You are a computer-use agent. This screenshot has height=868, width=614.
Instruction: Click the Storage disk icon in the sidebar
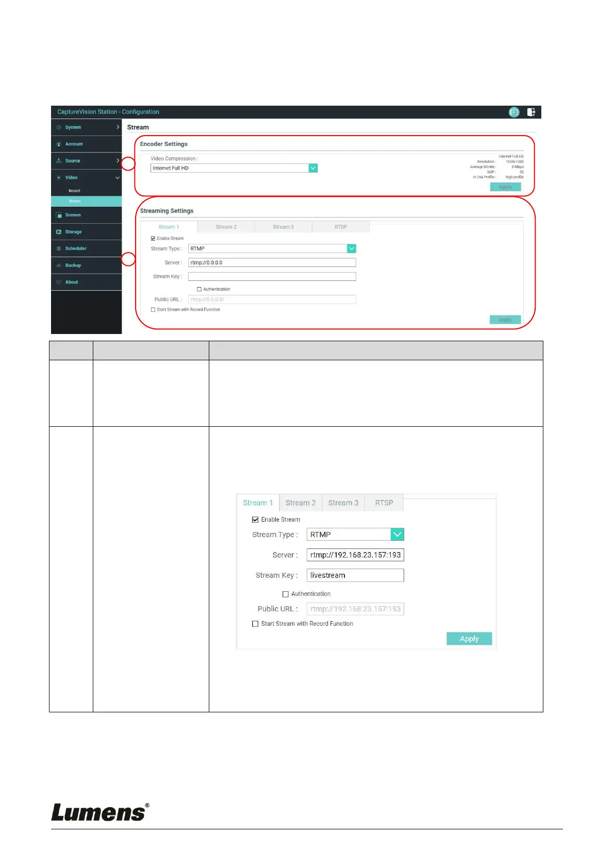click(59, 232)
